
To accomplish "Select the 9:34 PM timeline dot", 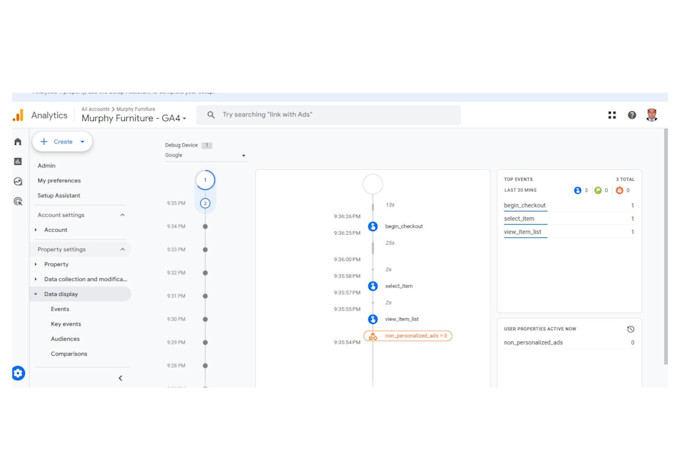I will click(205, 226).
